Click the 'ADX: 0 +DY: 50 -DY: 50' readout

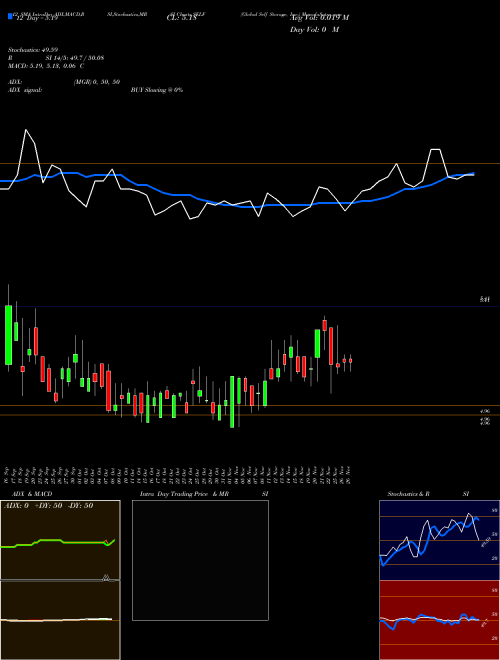coord(48,506)
